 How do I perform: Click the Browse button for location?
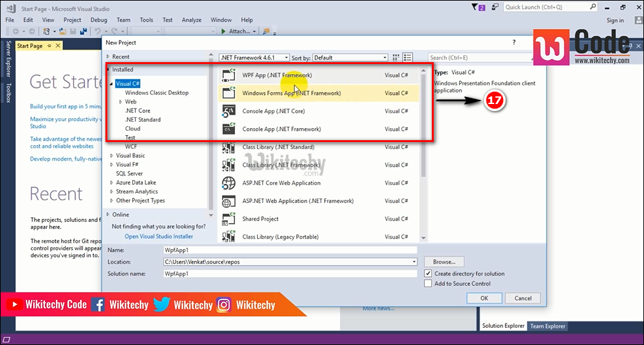pyautogui.click(x=444, y=262)
